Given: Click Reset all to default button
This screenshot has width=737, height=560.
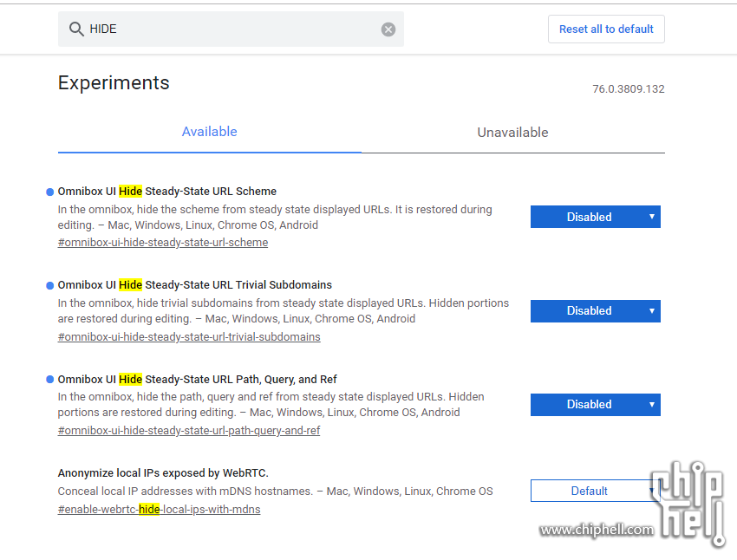Looking at the screenshot, I should pyautogui.click(x=606, y=29).
